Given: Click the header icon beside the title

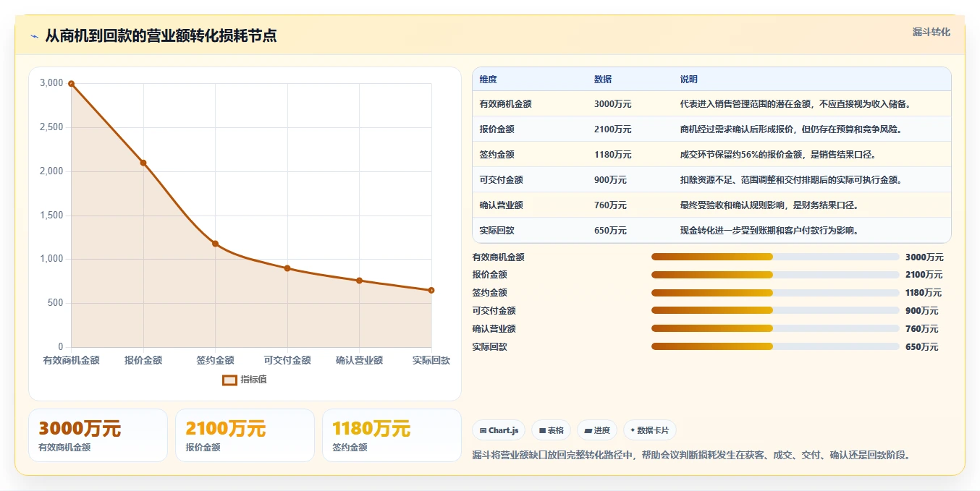Looking at the screenshot, I should 34,36.
